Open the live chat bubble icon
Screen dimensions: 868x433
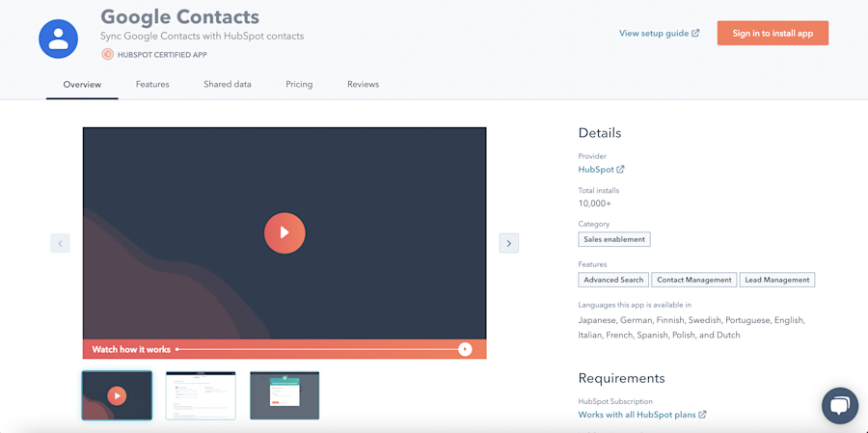pos(840,406)
